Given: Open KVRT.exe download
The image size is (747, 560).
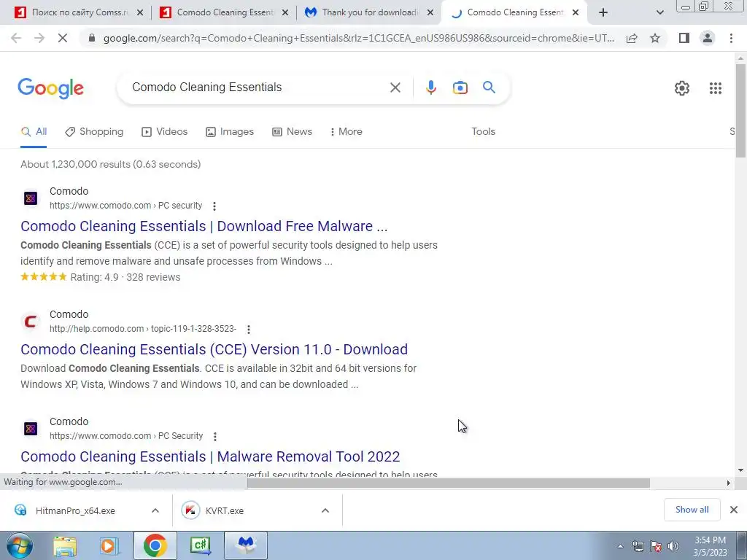Looking at the screenshot, I should (x=224, y=510).
